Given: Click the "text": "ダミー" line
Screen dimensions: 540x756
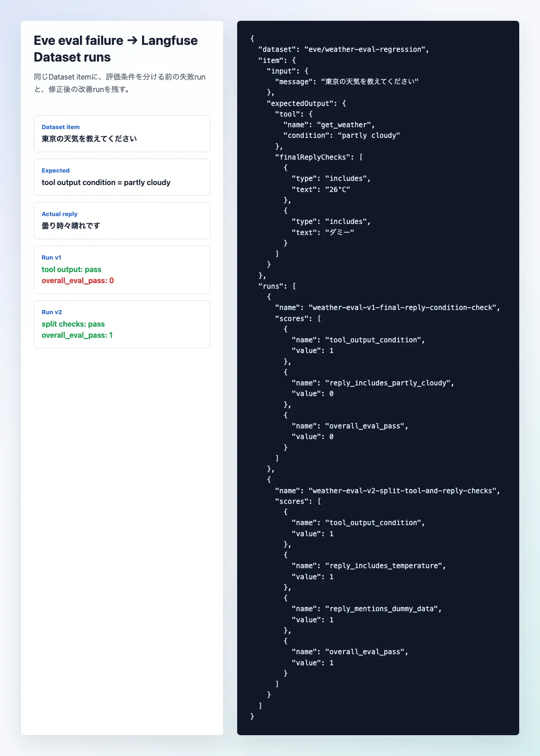Looking at the screenshot, I should (x=323, y=232).
